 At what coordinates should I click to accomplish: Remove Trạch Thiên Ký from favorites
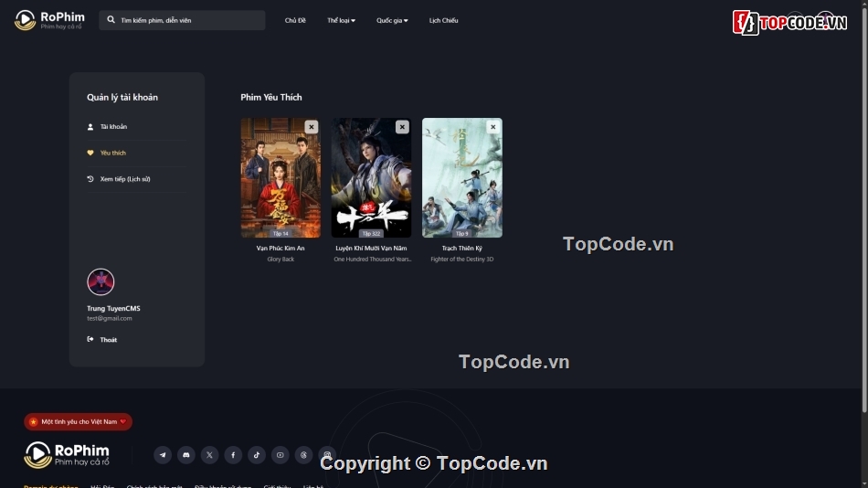[492, 127]
